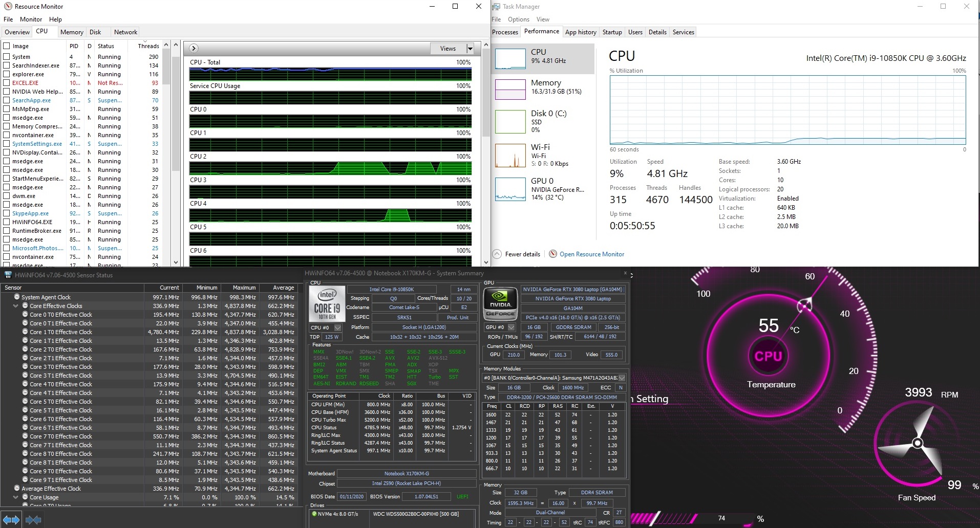Collapse the Core Effective Clocks tree node
Screen dimensions: 980x528
pyautogui.click(x=15, y=305)
